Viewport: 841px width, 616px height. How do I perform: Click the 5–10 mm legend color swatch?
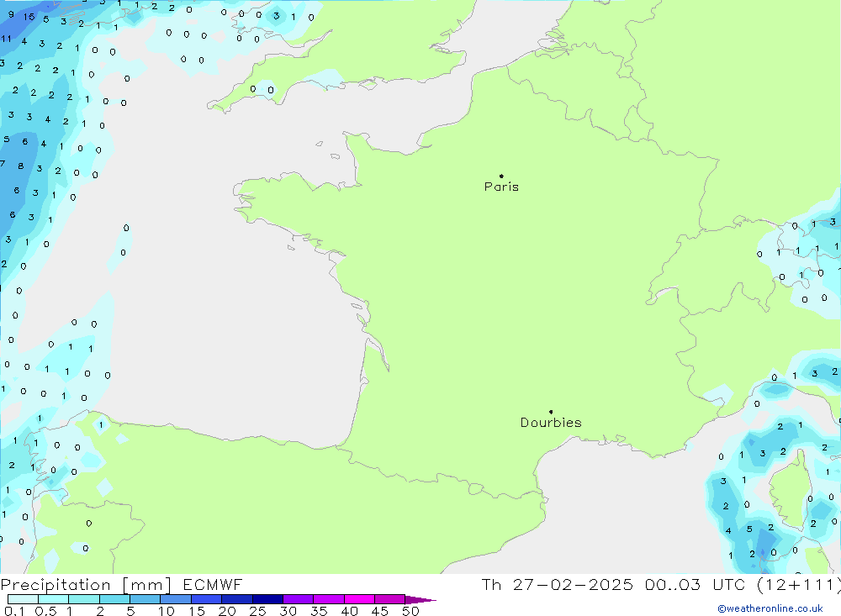(145, 599)
